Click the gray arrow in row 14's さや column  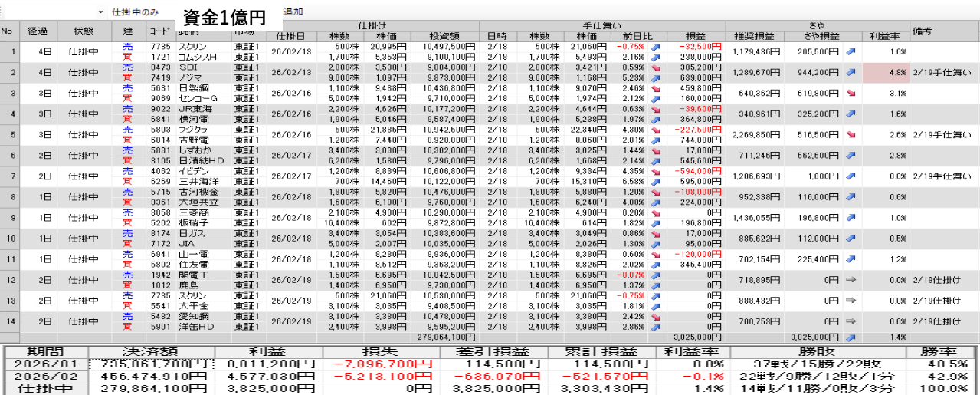(x=852, y=323)
